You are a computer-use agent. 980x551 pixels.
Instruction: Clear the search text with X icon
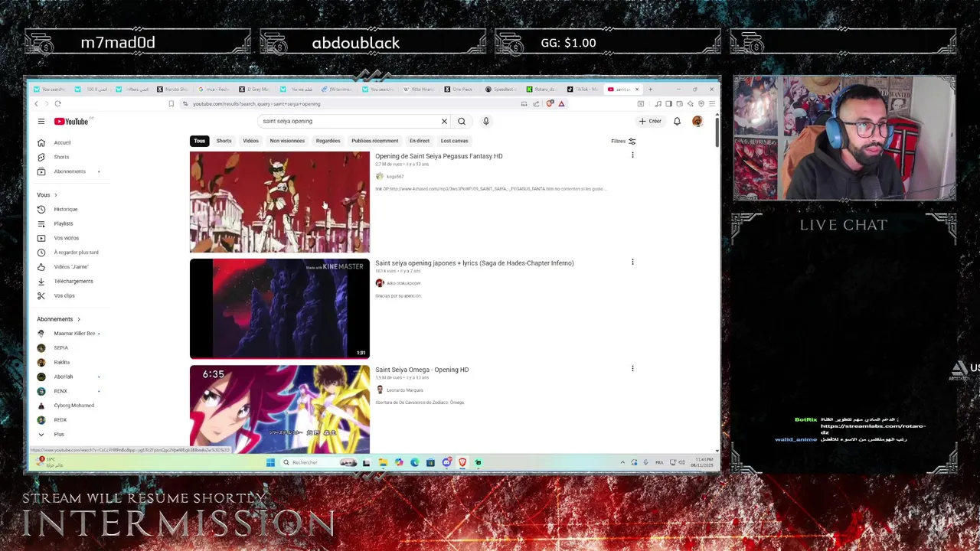point(444,121)
